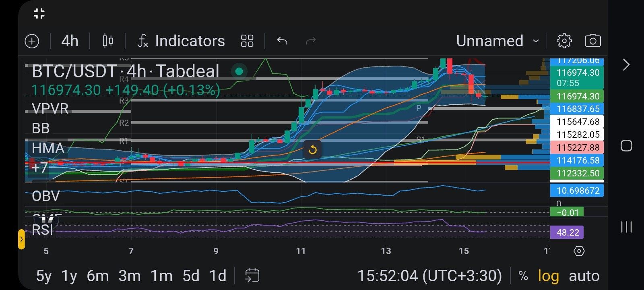644x290 pixels.
Task: Redo the chart change
Action: [x=311, y=41]
